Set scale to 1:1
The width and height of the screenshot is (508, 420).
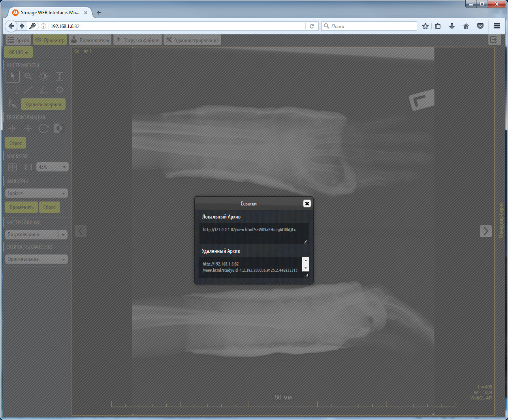click(x=28, y=167)
